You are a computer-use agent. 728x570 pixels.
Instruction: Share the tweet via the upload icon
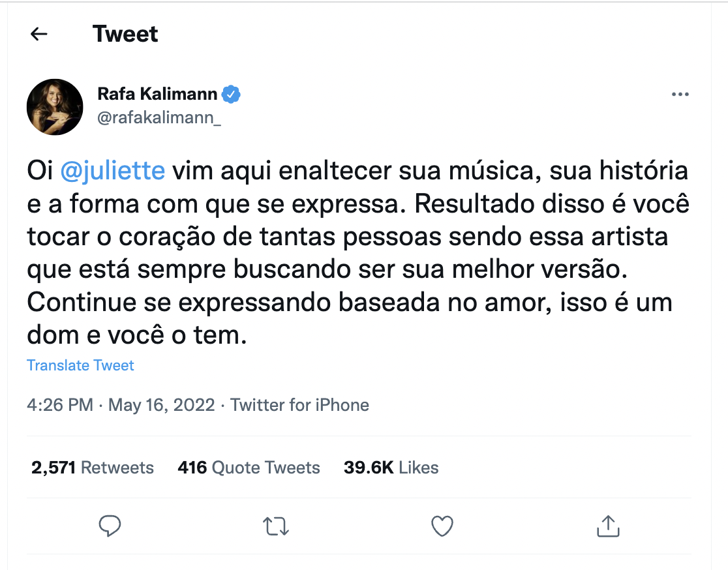(x=608, y=526)
